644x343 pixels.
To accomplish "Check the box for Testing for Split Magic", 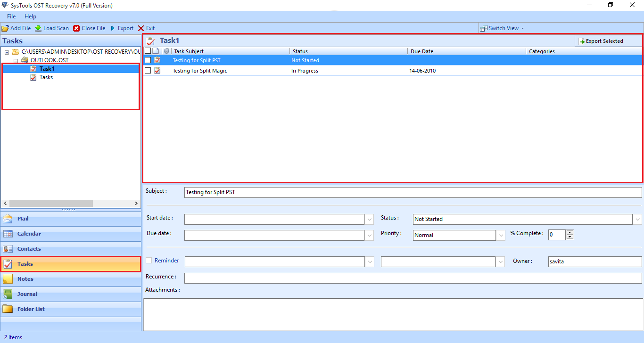I will pos(148,71).
